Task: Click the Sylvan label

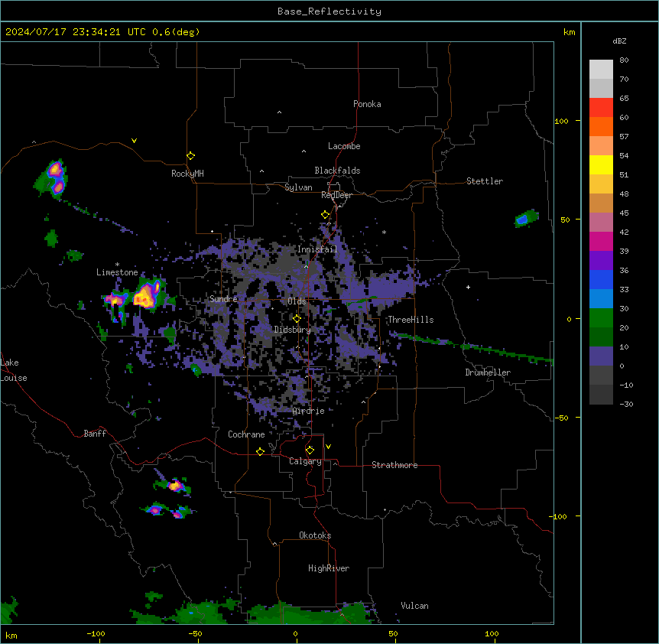Action: click(298, 187)
